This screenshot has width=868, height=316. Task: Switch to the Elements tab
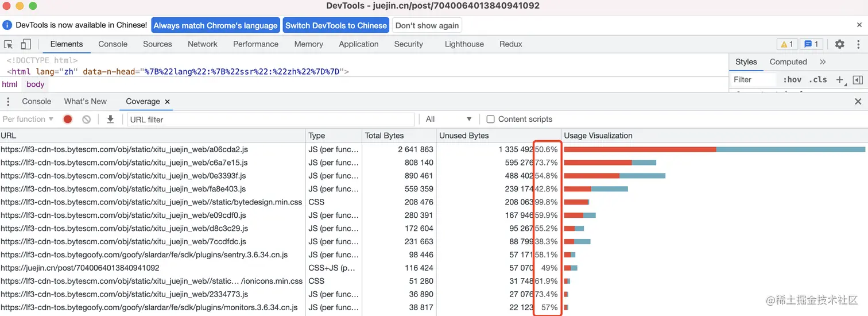click(x=67, y=44)
